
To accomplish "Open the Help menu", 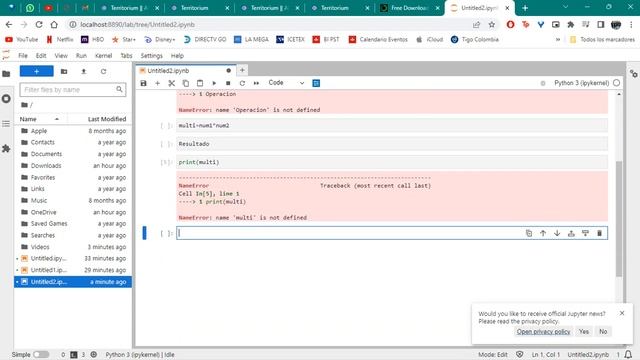I will point(177,56).
